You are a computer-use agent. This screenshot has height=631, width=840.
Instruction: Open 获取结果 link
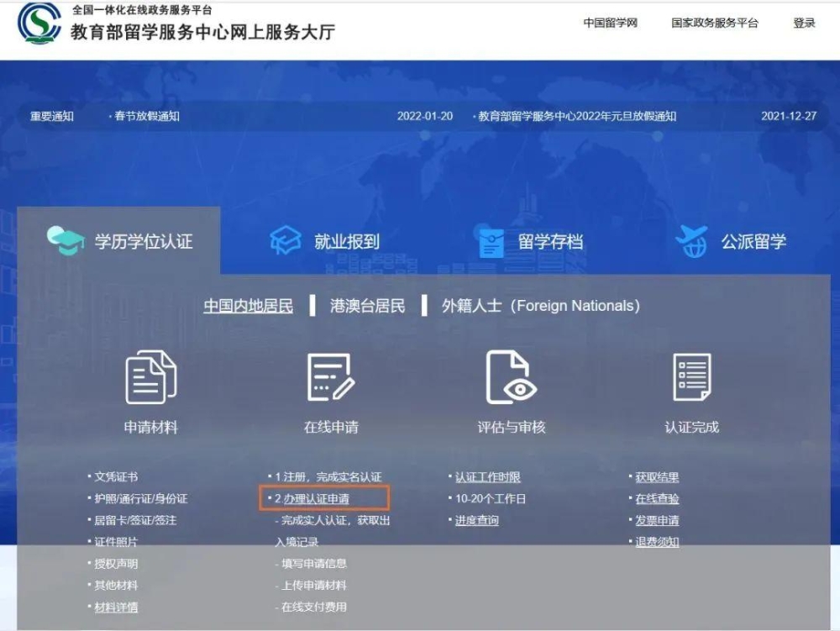(x=657, y=476)
